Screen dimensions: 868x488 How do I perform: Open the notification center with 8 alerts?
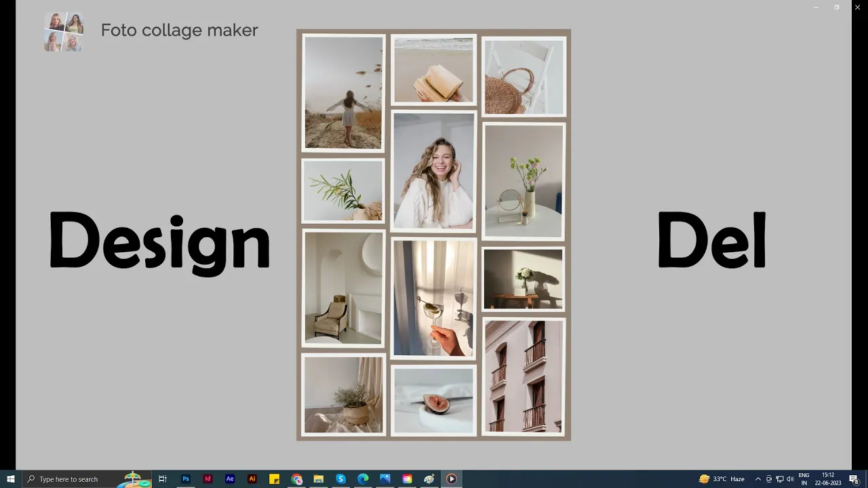point(854,479)
